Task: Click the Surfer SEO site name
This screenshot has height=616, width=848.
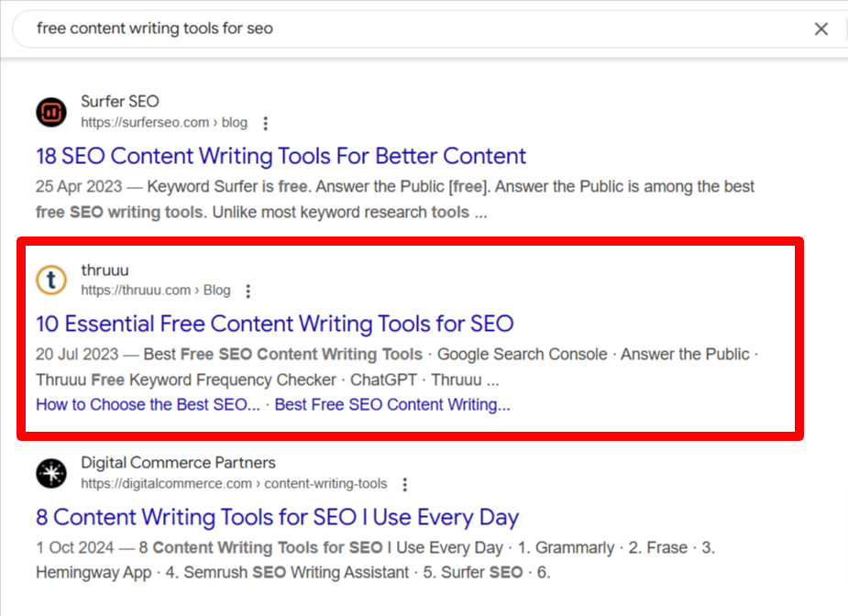Action: click(x=119, y=101)
